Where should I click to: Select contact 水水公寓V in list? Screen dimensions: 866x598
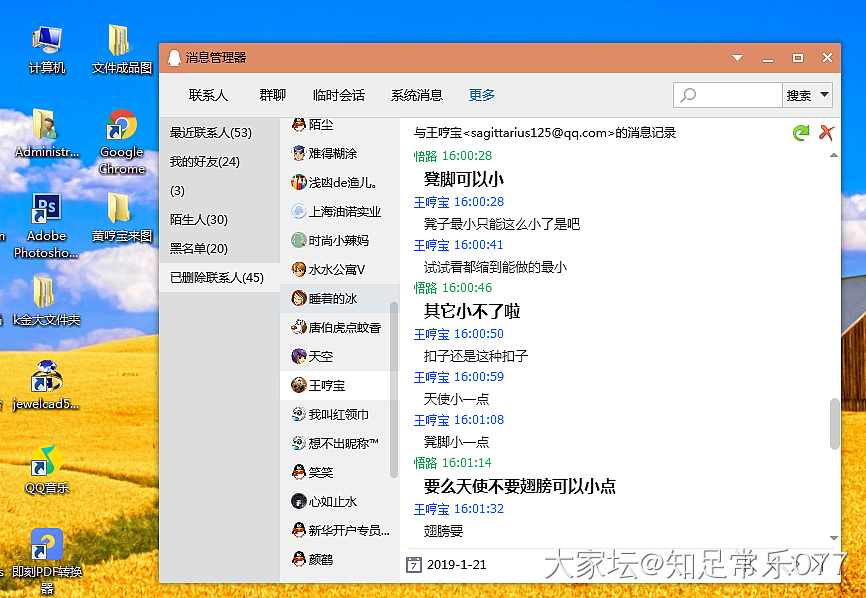336,269
